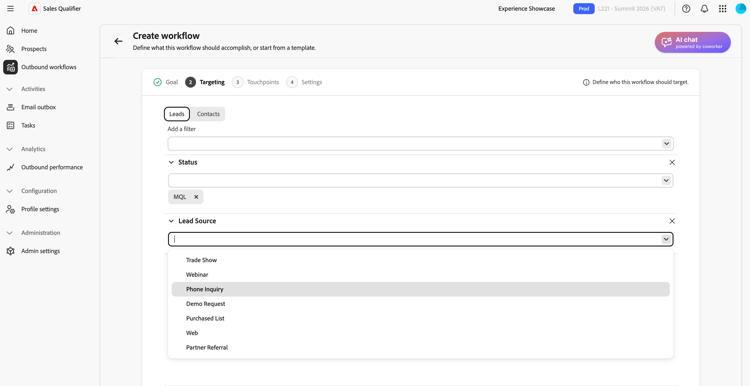Click the Profile settings person icon
Image resolution: width=750 pixels, height=386 pixels.
pyautogui.click(x=11, y=209)
